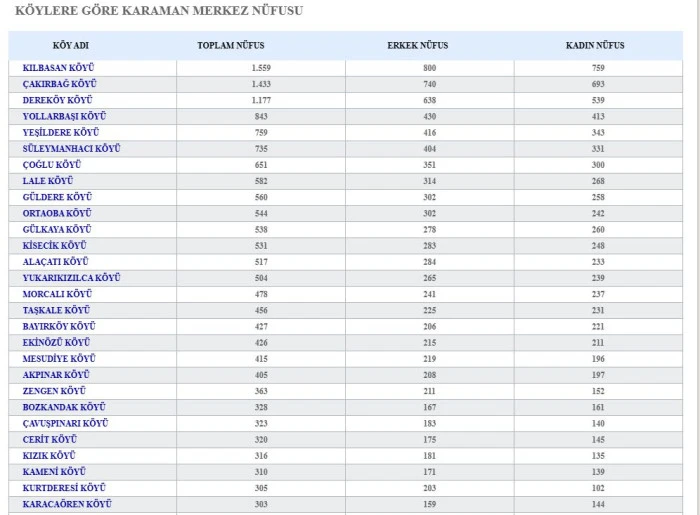Click the KÖY ADI column header

pos(71,45)
